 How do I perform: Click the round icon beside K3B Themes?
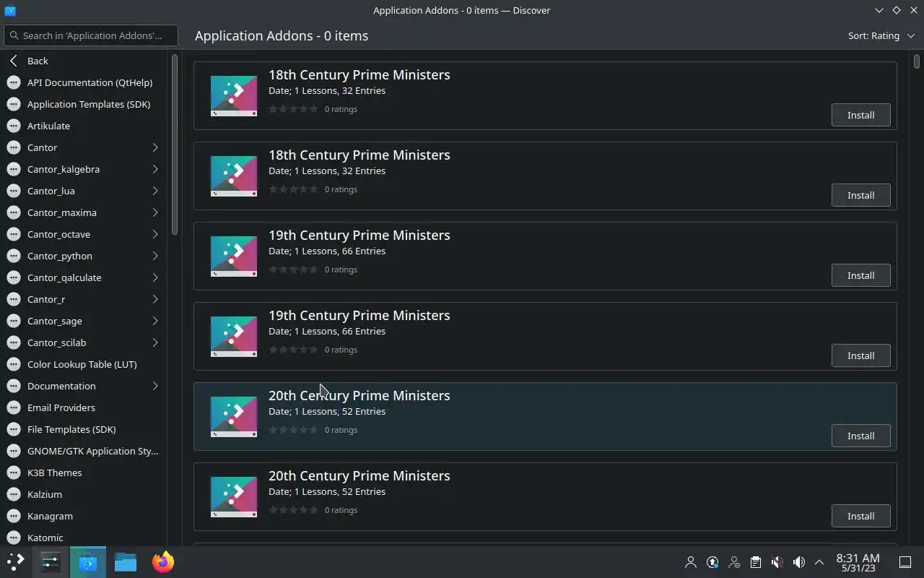click(x=14, y=473)
